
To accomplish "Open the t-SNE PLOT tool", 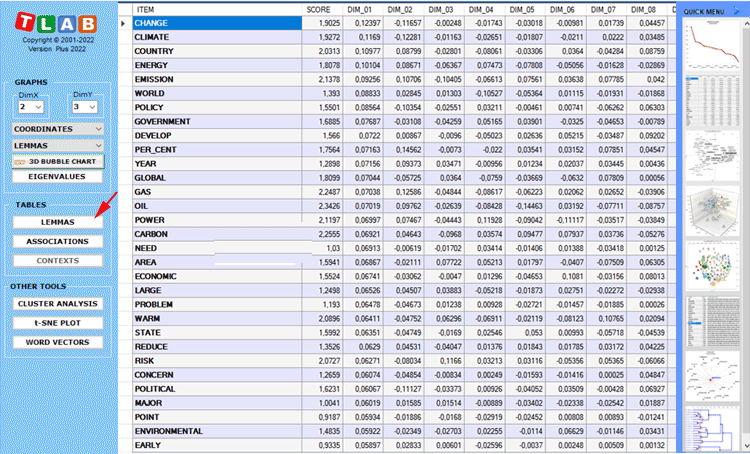I will click(57, 323).
